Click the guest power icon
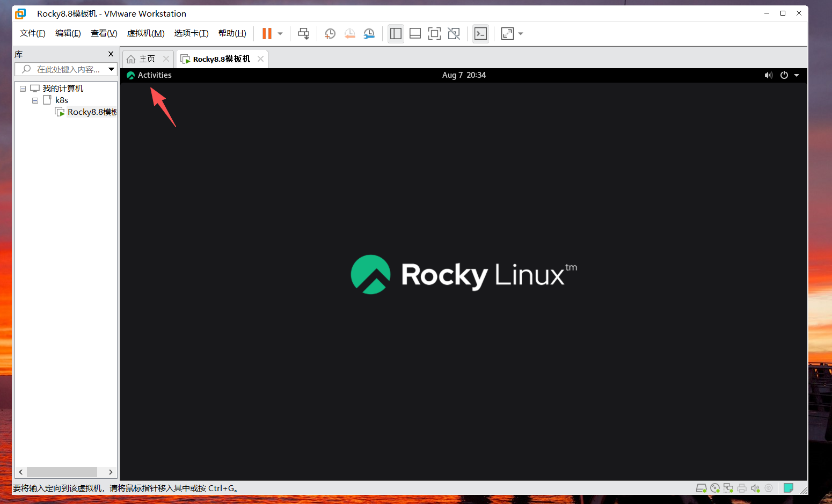 click(784, 75)
